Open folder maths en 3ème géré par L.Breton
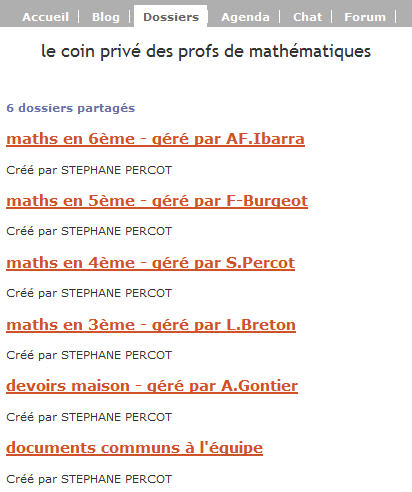The height and width of the screenshot is (492, 412). click(x=151, y=325)
